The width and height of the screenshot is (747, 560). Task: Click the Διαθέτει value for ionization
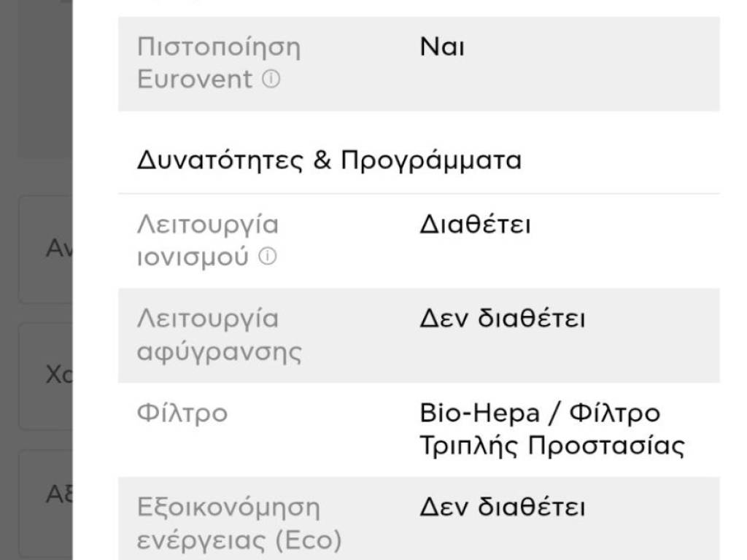coord(475,225)
